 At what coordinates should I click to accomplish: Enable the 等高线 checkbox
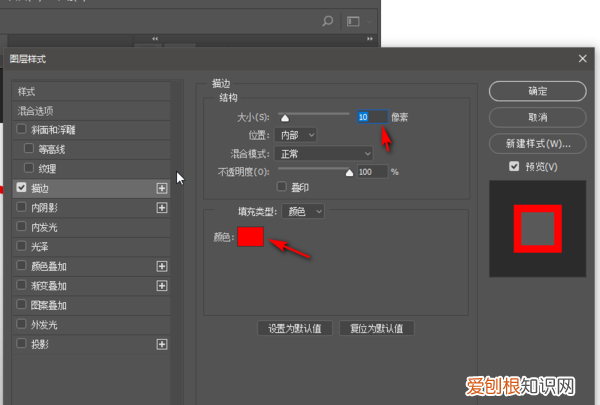29,148
